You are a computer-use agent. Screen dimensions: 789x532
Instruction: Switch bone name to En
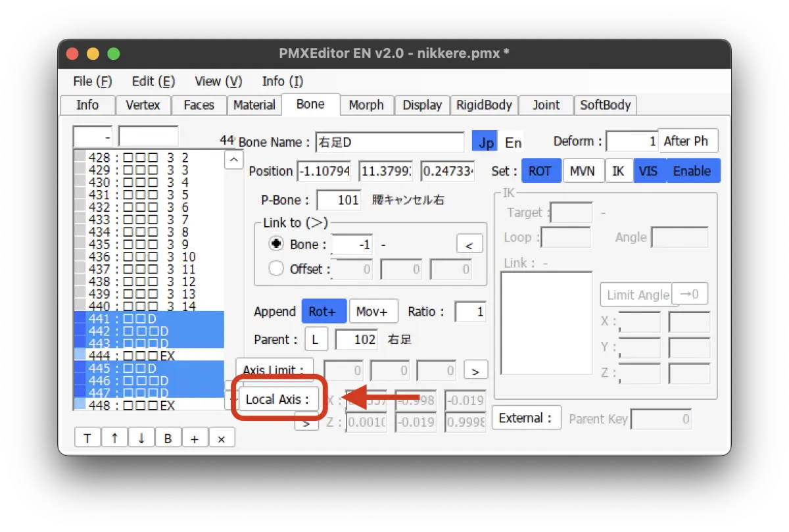[x=513, y=143]
